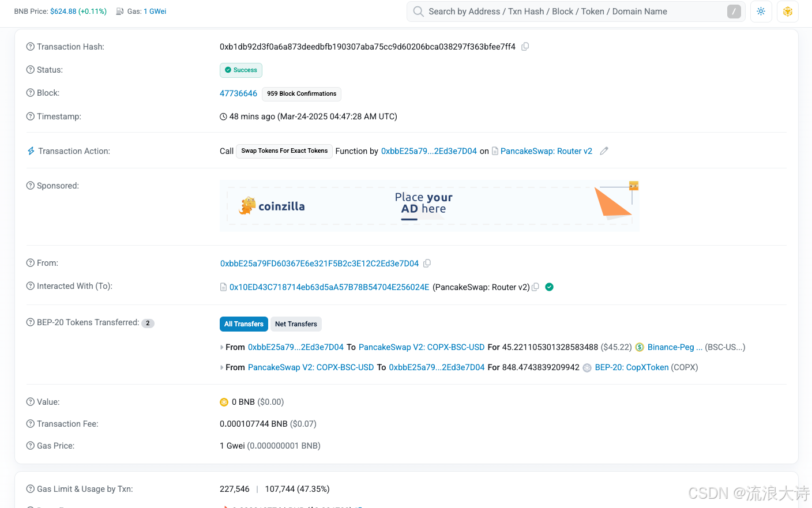Open the BEP-20: CopXToken link
812x508 pixels.
632,367
